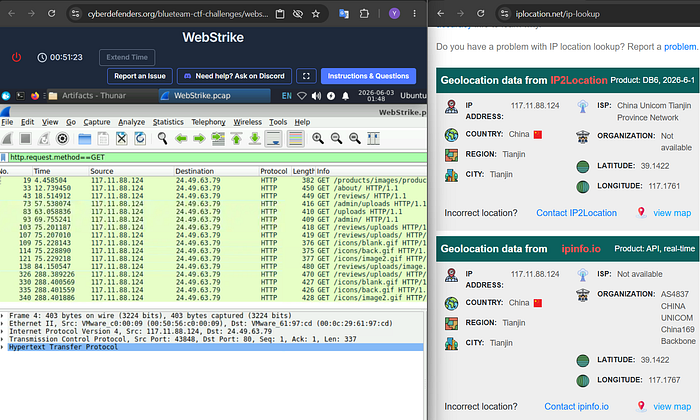This screenshot has height=420, width=700.
Task: Start capturing packets with shark fin icon
Action: [x=7, y=139]
